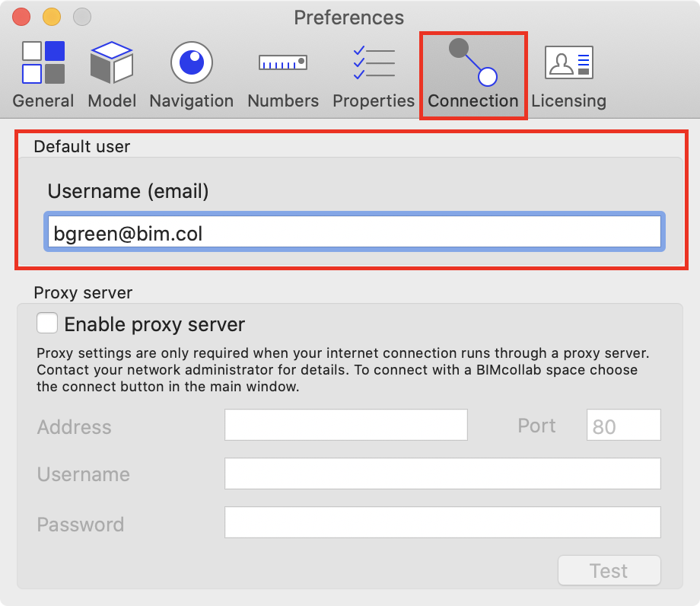Click the "Default user" section heading
Image resolution: width=700 pixels, height=606 pixels.
click(81, 146)
